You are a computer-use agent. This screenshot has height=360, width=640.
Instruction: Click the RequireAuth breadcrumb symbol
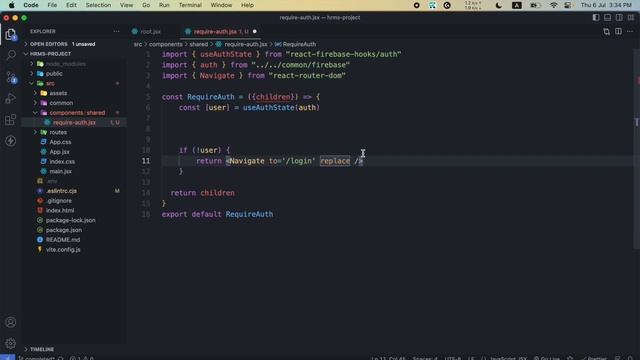coord(299,44)
